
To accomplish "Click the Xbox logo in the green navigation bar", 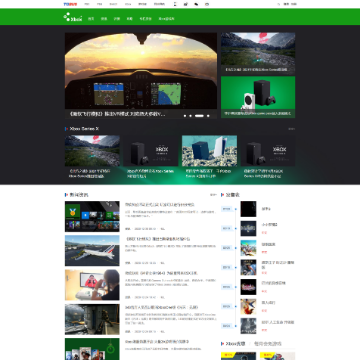I will point(73,18).
